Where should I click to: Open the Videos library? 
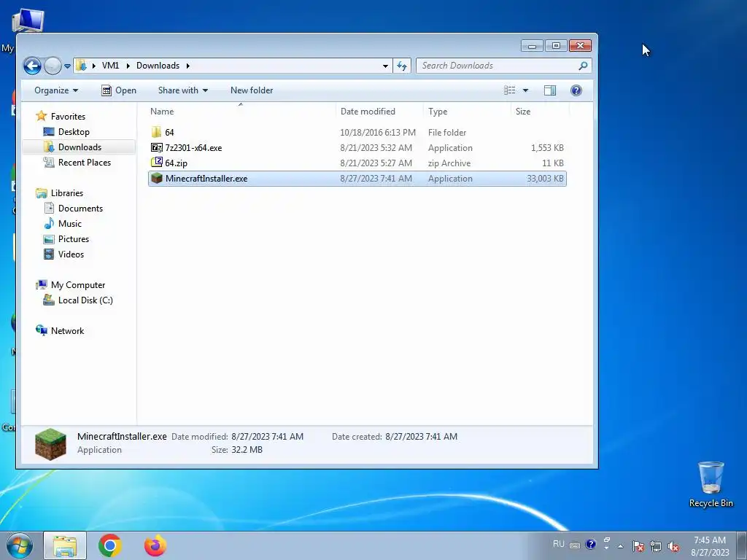pos(71,254)
